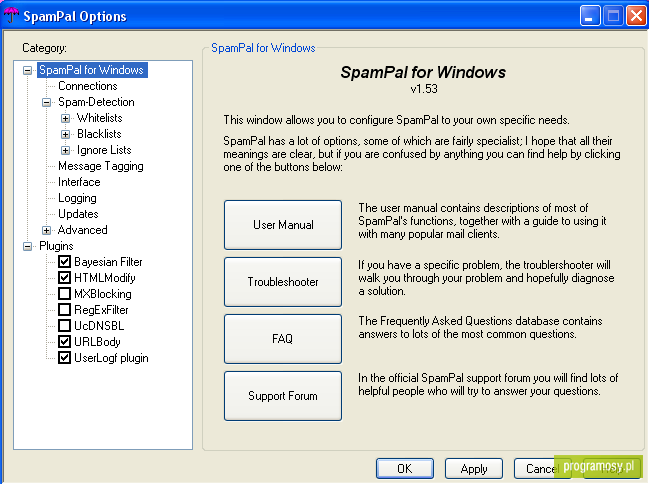Select the MXBlocking plugin label
The height and width of the screenshot is (484, 649).
[x=103, y=294]
